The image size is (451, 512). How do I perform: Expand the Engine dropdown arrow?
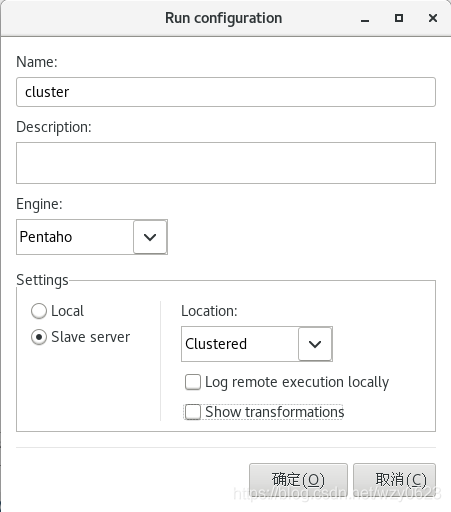point(150,237)
